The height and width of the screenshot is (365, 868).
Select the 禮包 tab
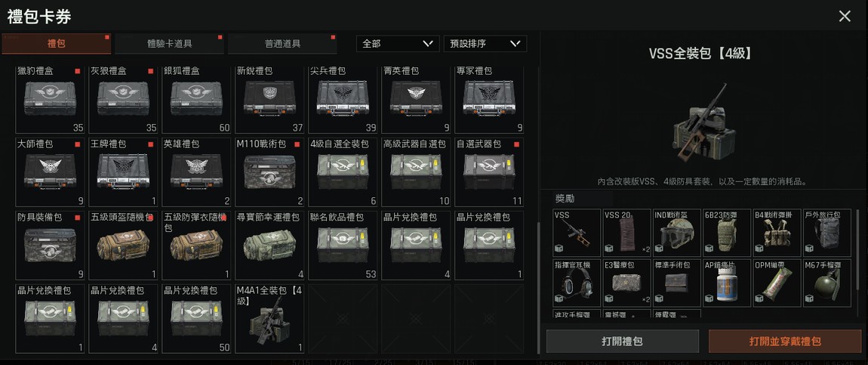point(57,44)
